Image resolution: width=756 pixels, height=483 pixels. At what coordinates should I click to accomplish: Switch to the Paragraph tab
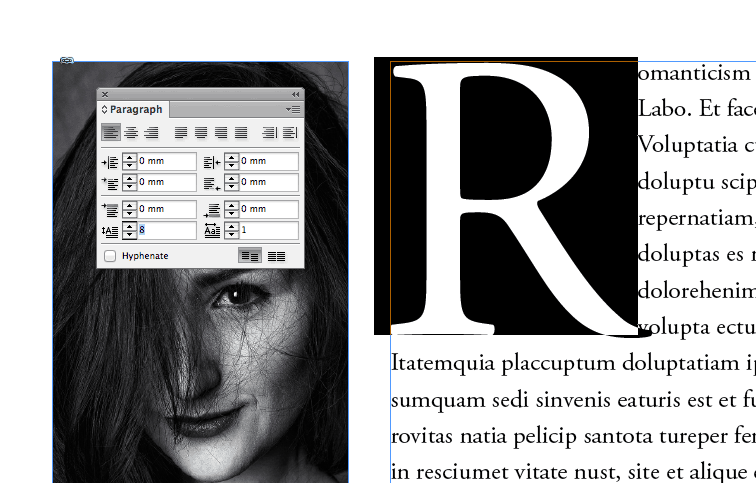point(136,109)
